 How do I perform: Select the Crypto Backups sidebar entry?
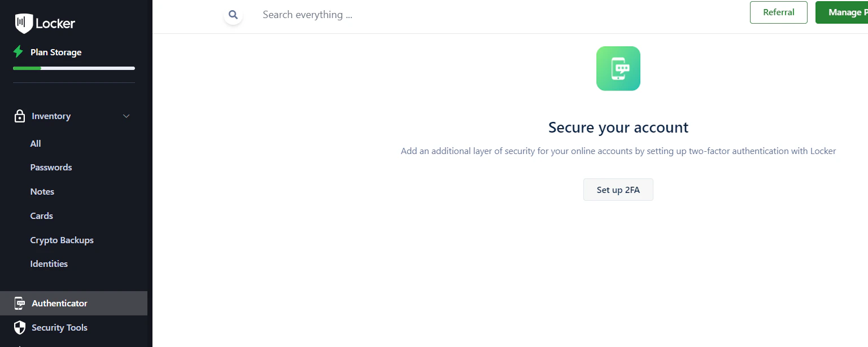[x=62, y=240]
